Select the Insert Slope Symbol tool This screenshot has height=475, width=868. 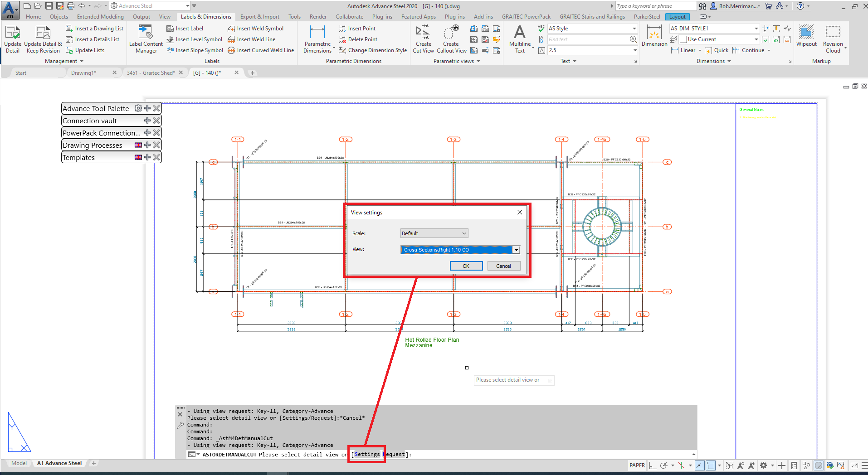198,50
